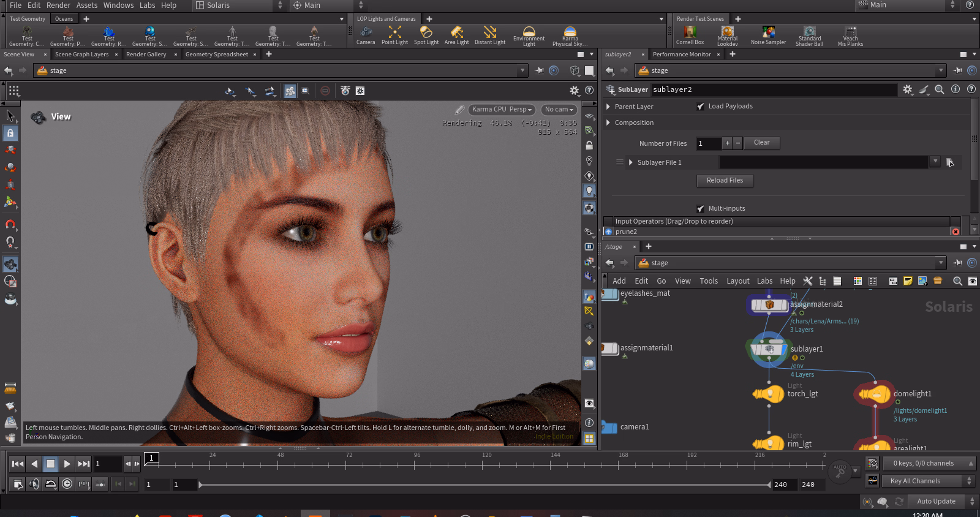980x517 pixels.
Task: Toggle the Load Payloads checkbox
Action: (701, 107)
